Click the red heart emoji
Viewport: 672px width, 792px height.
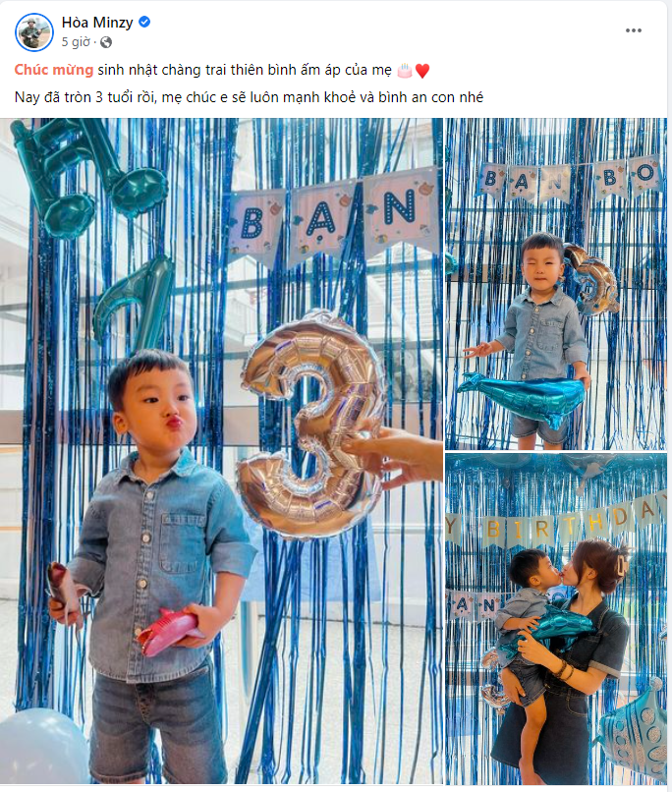click(422, 71)
